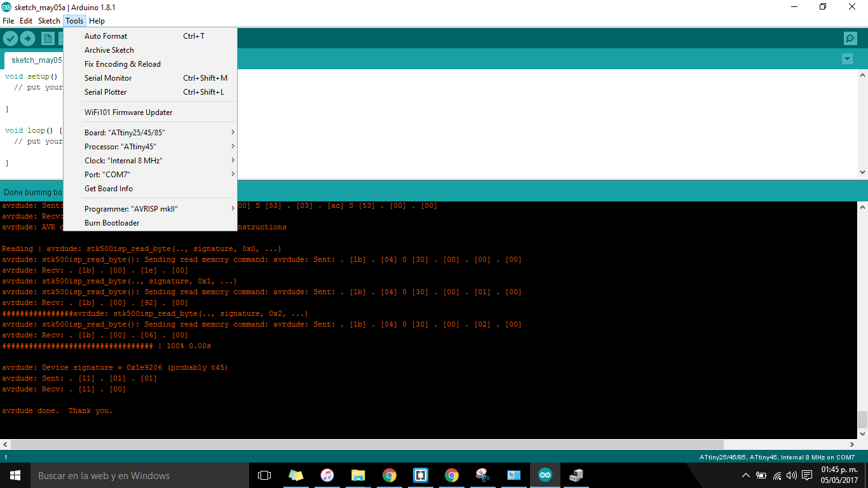This screenshot has height=488, width=868.
Task: Open WiFi101 Firmware Updater
Action: click(x=150, y=112)
